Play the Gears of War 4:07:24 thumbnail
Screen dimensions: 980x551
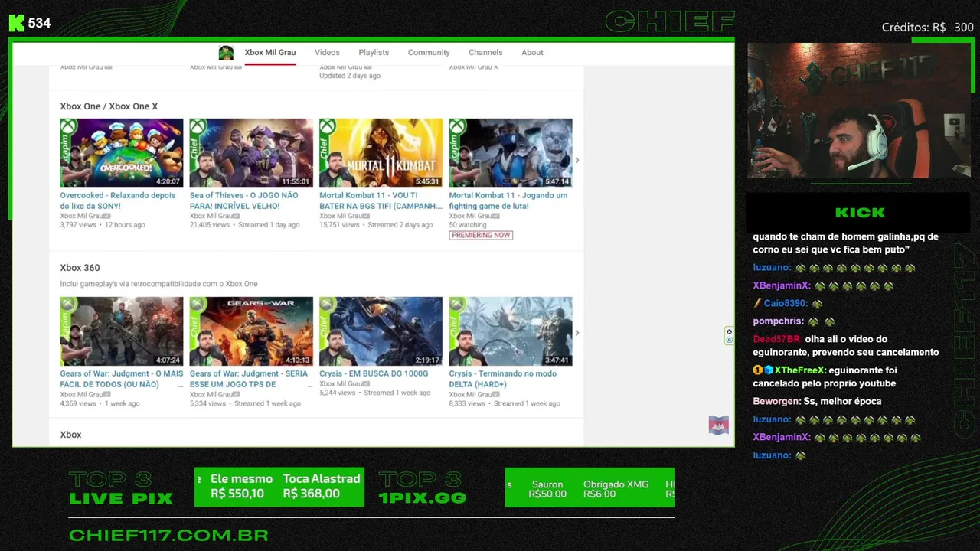(x=122, y=331)
